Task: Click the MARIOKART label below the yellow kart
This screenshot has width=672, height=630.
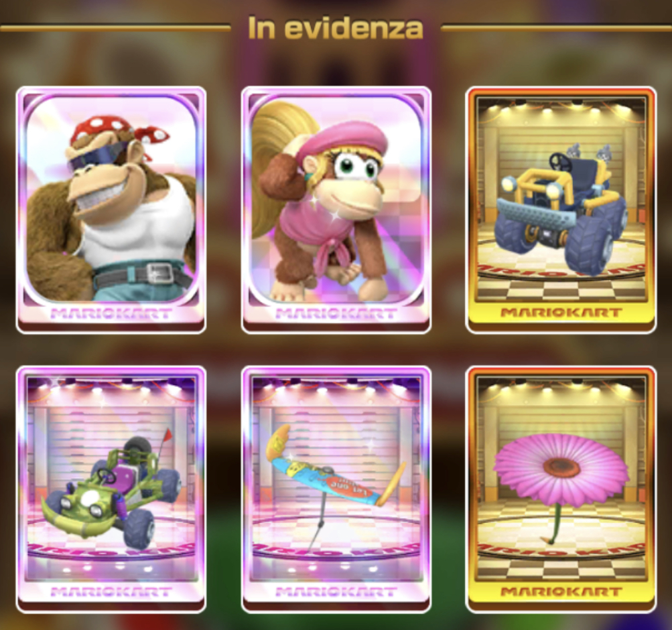Action: 561,313
